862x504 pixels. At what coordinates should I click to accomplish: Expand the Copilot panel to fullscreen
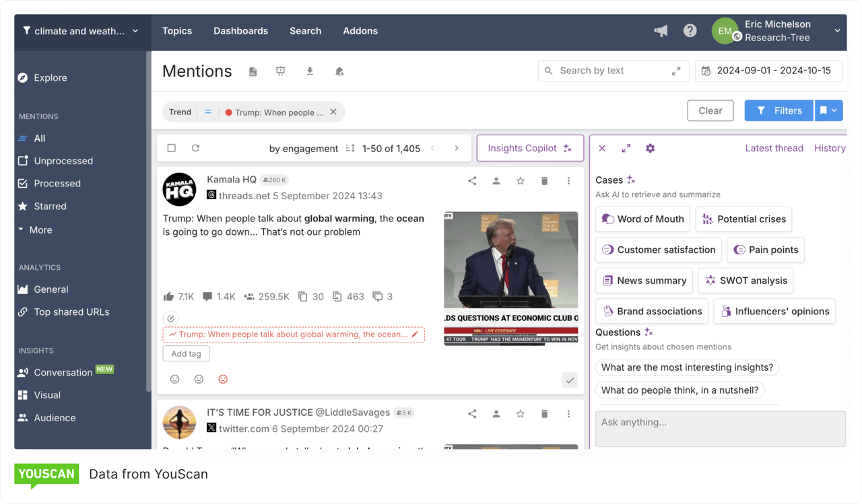tap(626, 148)
